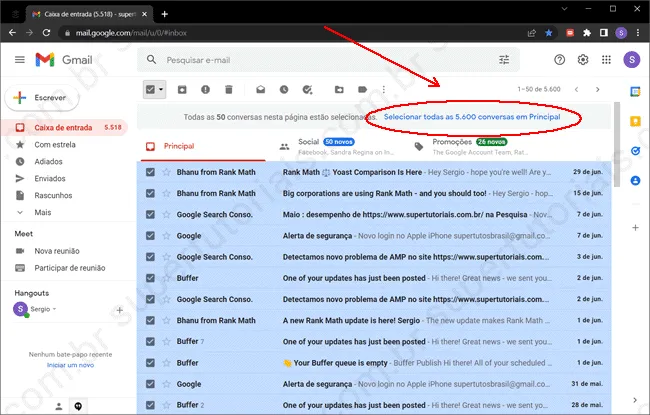The image size is (650, 415).
Task: Open Google apps grid icon
Action: 606,60
